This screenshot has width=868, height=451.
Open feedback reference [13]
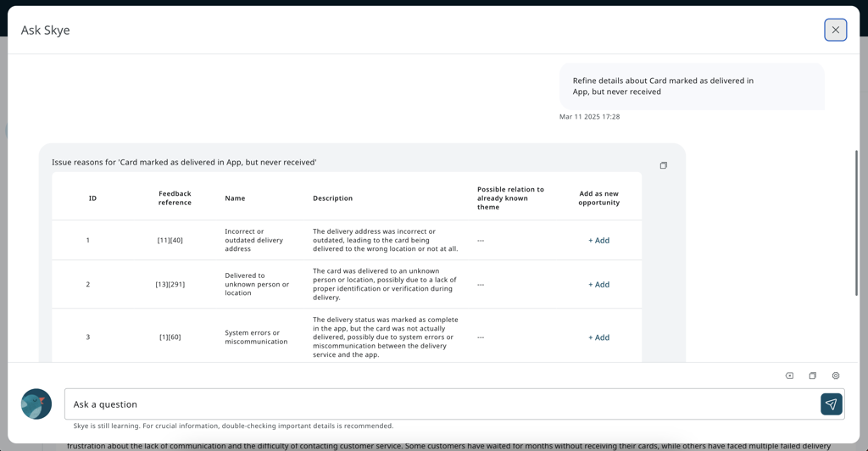(x=161, y=285)
